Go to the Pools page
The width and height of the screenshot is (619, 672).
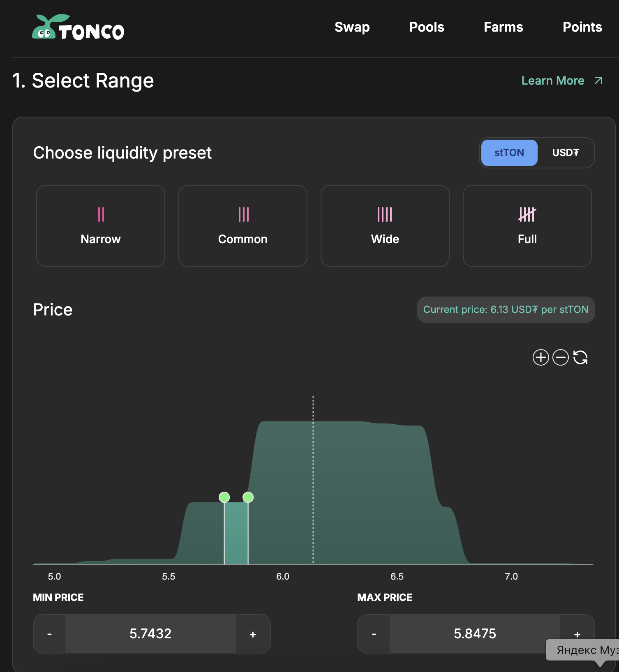[427, 27]
